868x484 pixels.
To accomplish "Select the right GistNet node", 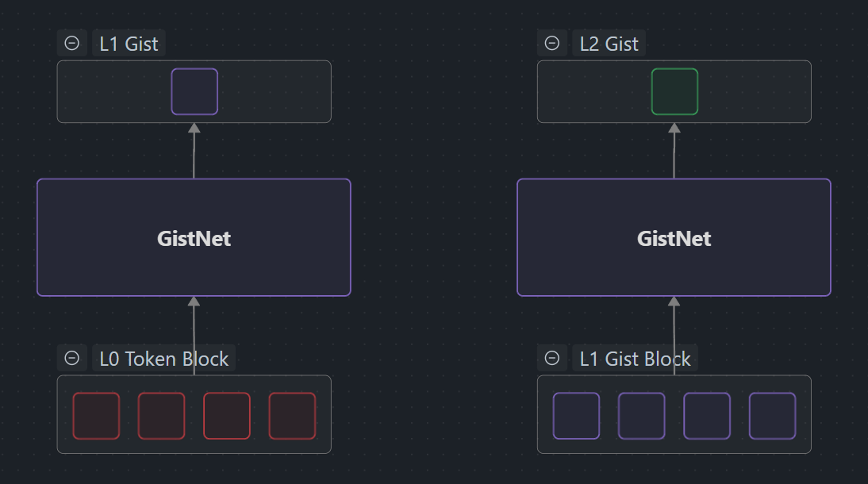I will coord(674,237).
